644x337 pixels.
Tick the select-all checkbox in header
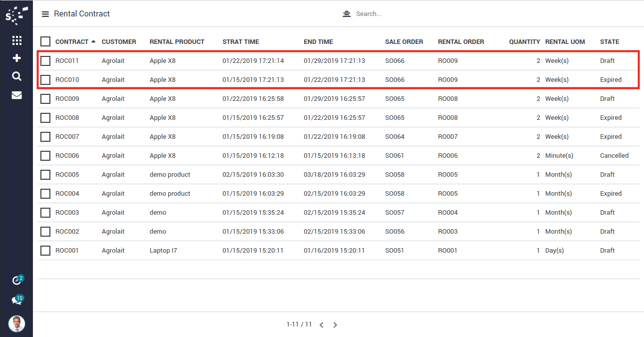click(45, 41)
